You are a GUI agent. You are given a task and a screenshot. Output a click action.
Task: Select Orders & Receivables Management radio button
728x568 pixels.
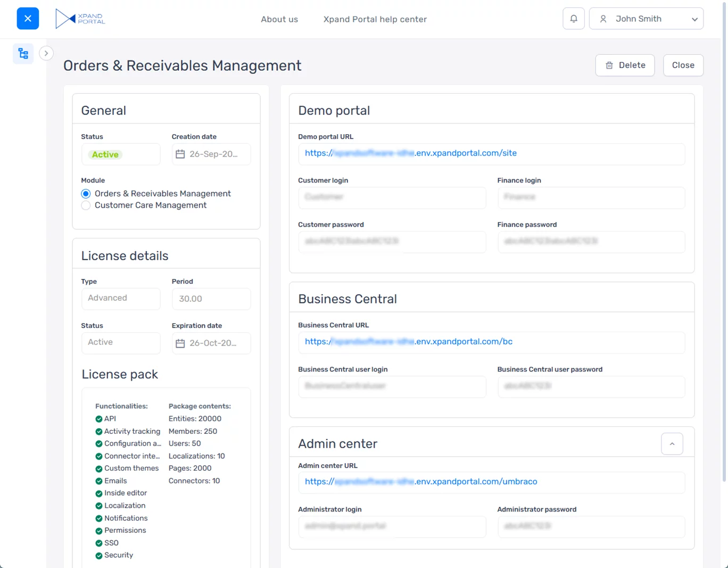pos(86,194)
